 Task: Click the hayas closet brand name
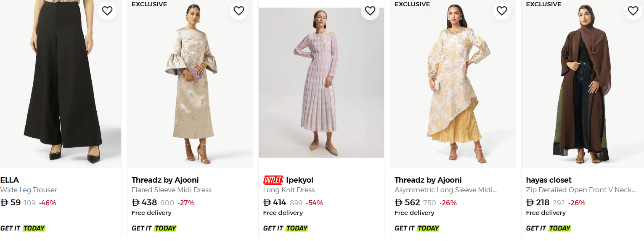[549, 180]
